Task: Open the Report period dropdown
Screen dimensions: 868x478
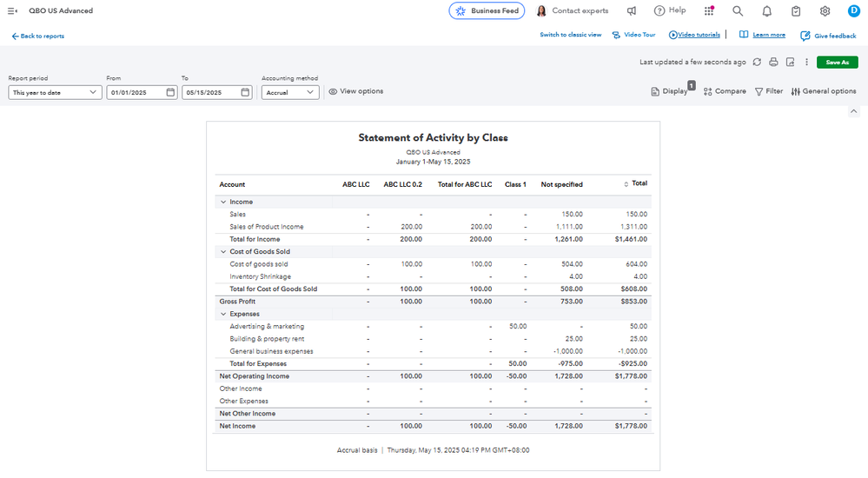Action: [x=55, y=92]
